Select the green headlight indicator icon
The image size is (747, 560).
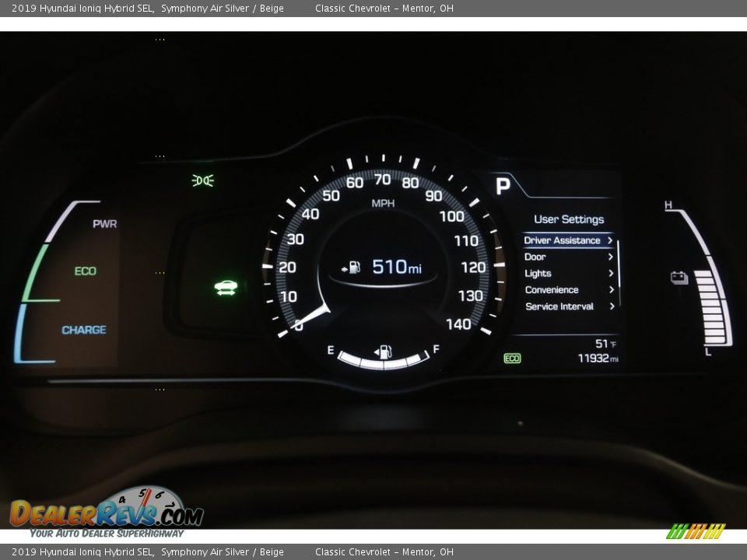(x=203, y=180)
